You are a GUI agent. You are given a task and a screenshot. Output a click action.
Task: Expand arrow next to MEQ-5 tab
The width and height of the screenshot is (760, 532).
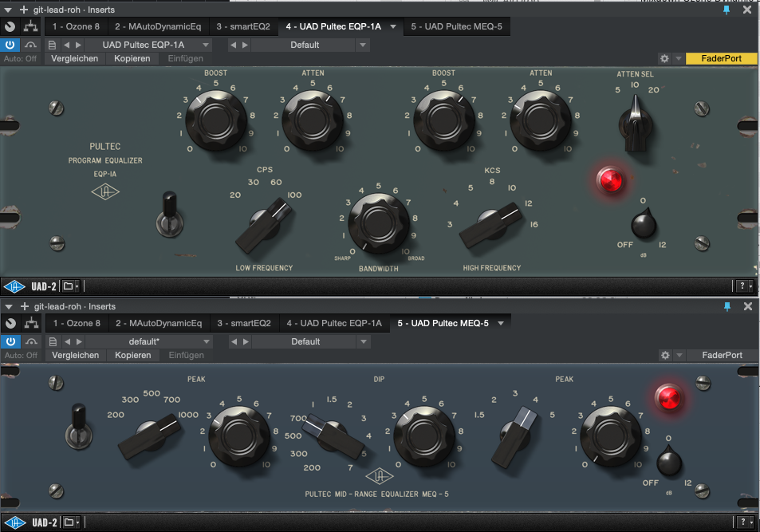(x=501, y=323)
